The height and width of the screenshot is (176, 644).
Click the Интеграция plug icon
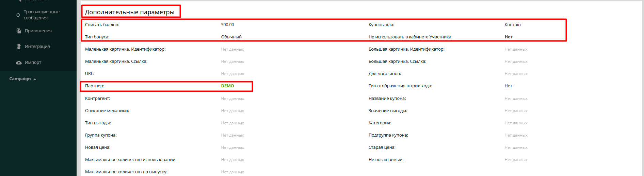(19, 47)
